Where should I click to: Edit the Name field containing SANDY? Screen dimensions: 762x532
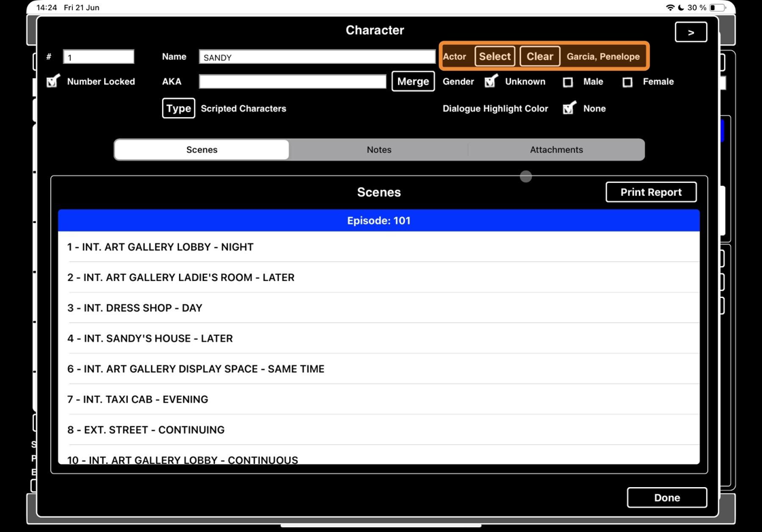coord(317,57)
